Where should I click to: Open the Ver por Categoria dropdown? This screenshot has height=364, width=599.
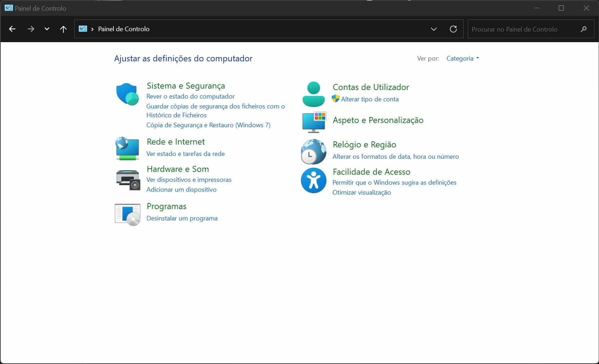point(463,58)
